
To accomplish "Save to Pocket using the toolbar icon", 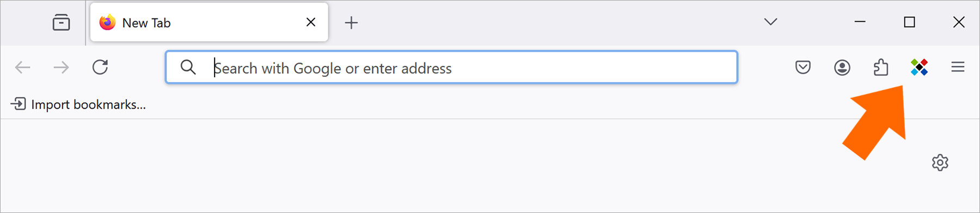I will point(803,67).
